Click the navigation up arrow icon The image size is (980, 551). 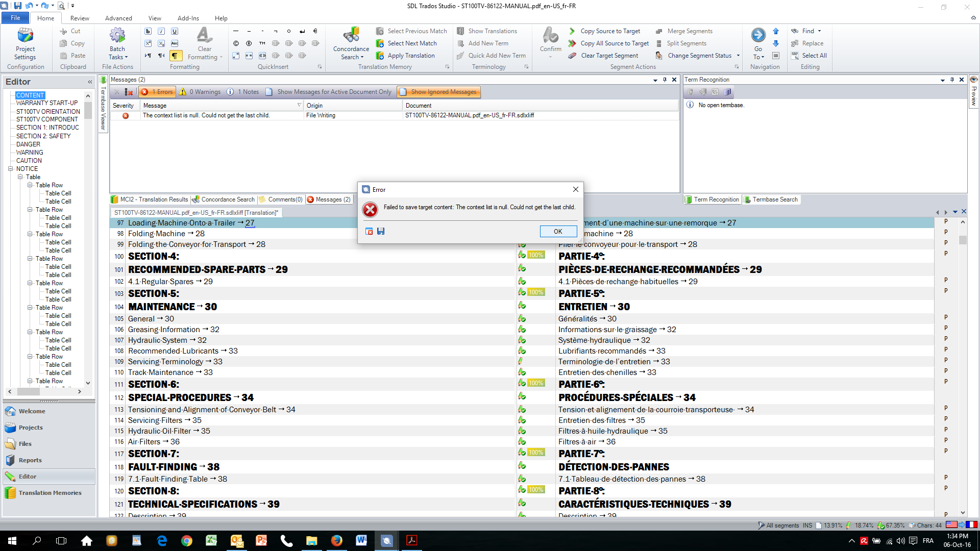tap(776, 31)
